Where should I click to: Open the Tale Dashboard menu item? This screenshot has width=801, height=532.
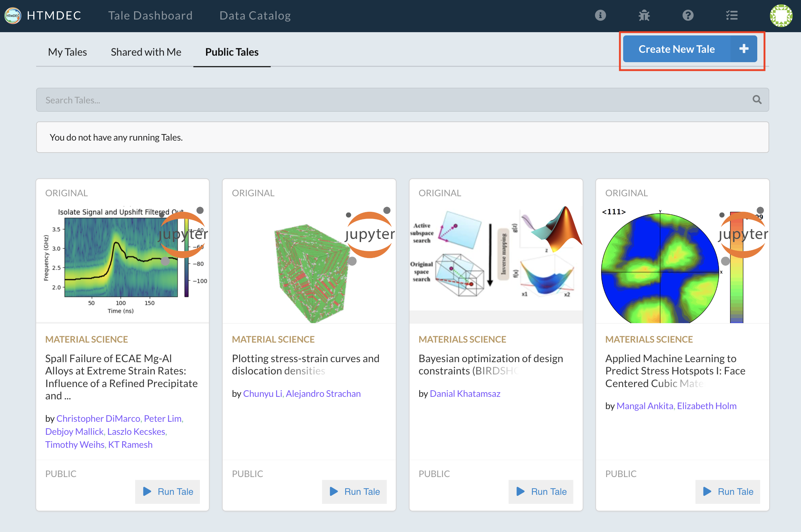coord(150,15)
